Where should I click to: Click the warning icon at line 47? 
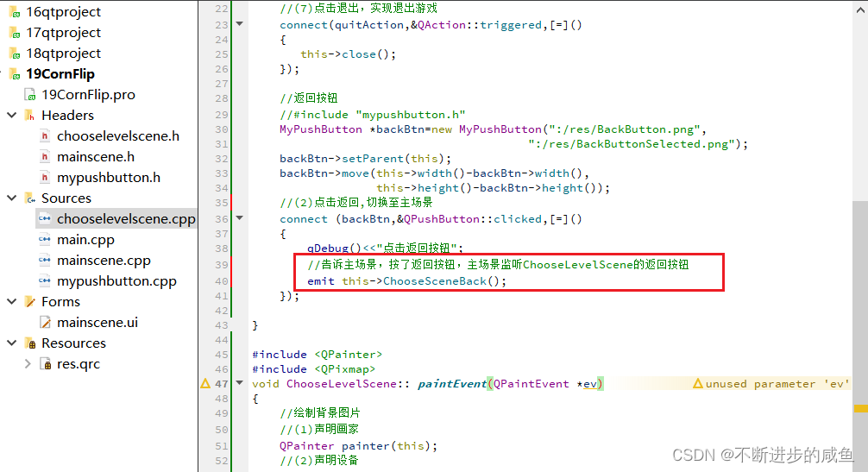(x=205, y=383)
